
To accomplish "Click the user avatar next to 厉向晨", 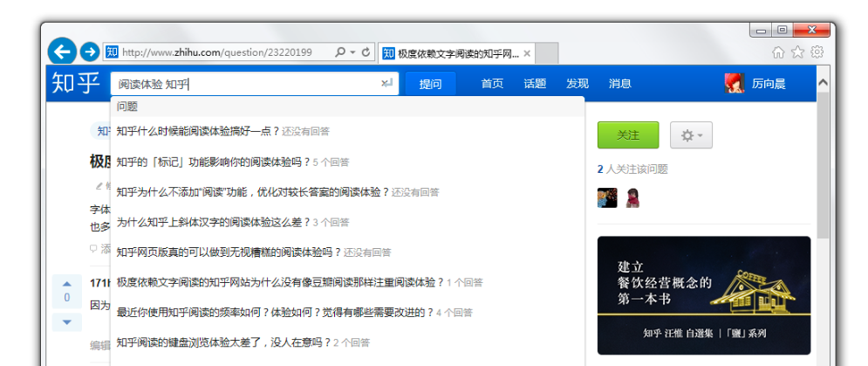I will (734, 83).
